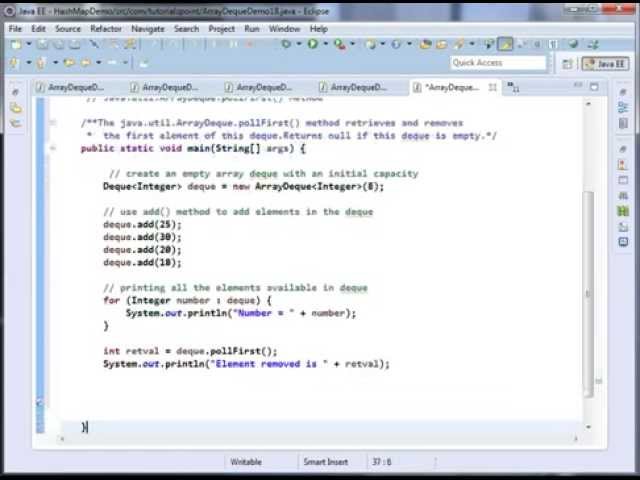Click the 37 : 8 cursor position status
Viewport: 640px width, 480px height.
(x=382, y=462)
